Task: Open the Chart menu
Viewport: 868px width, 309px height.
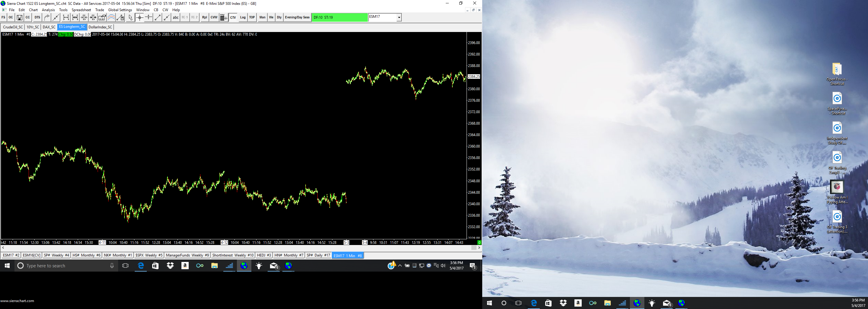Action: [33, 10]
